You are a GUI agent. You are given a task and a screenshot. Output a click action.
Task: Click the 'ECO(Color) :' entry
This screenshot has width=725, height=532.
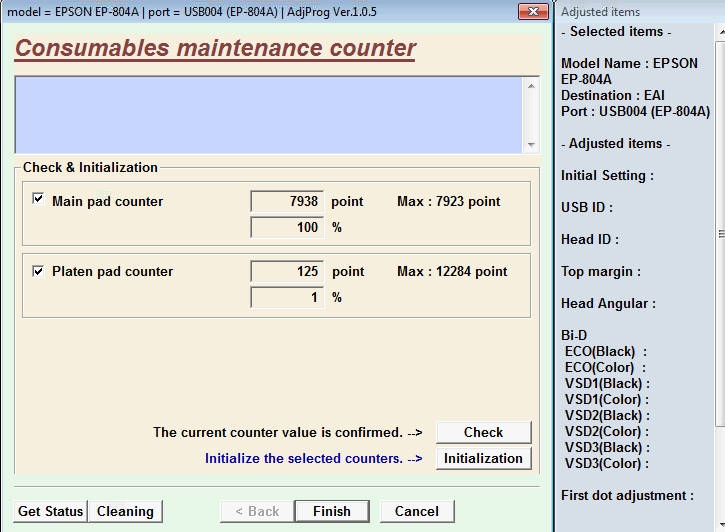click(x=605, y=367)
